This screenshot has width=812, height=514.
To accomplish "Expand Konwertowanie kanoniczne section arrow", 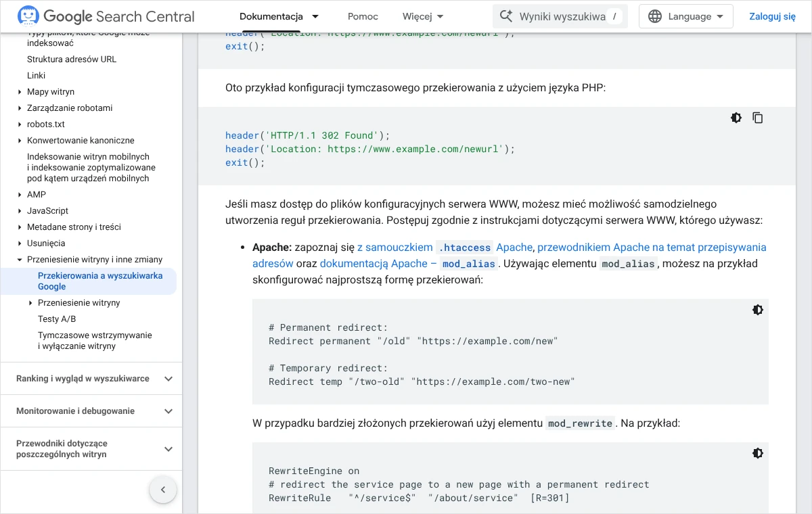I will coord(20,141).
